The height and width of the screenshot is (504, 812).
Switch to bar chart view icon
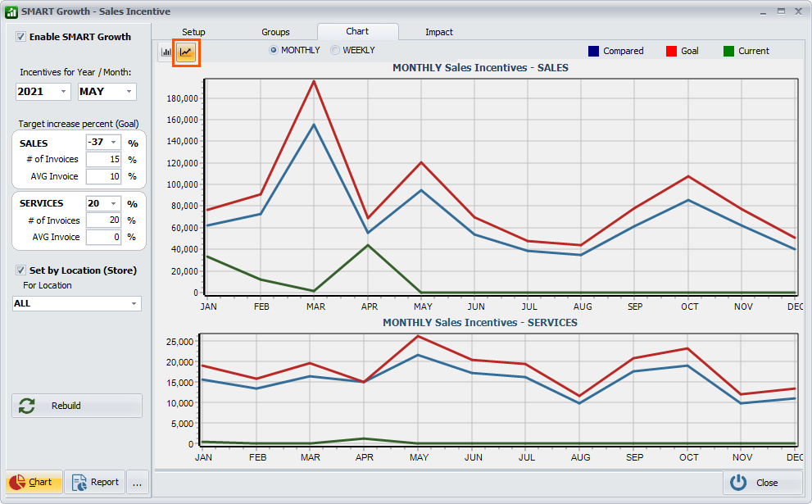click(166, 52)
